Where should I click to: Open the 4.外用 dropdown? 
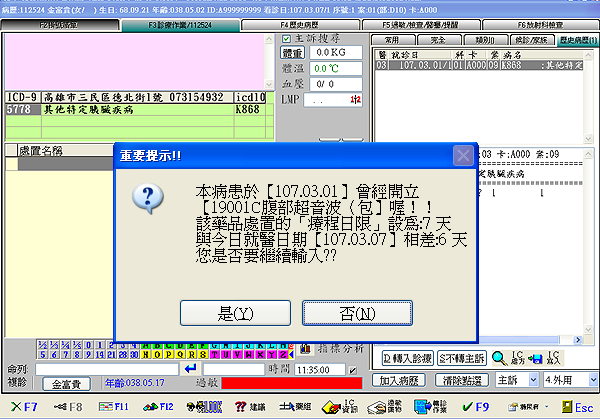tap(570, 381)
